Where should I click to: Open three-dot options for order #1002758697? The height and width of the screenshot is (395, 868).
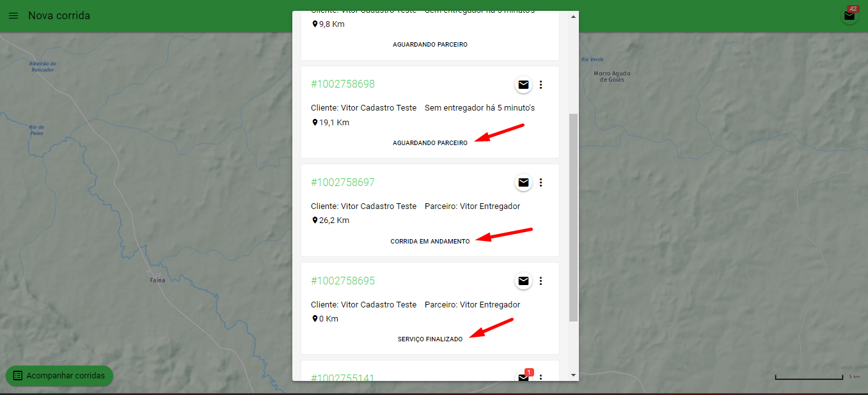click(x=541, y=183)
